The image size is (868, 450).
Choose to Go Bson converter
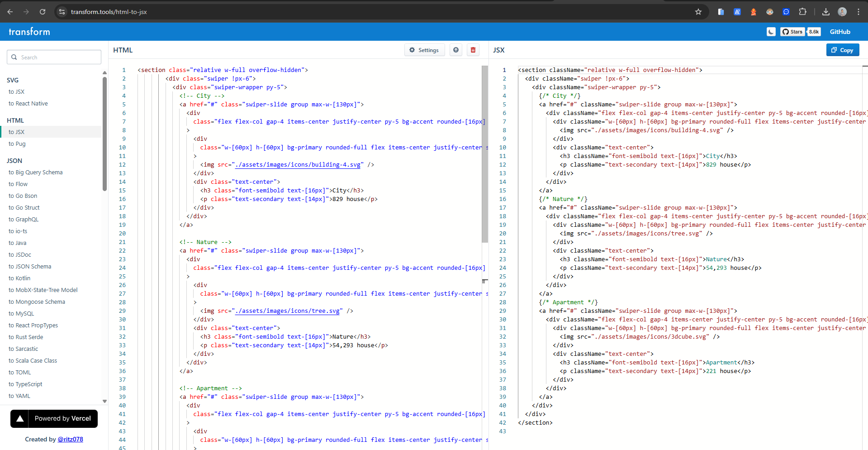(x=23, y=196)
